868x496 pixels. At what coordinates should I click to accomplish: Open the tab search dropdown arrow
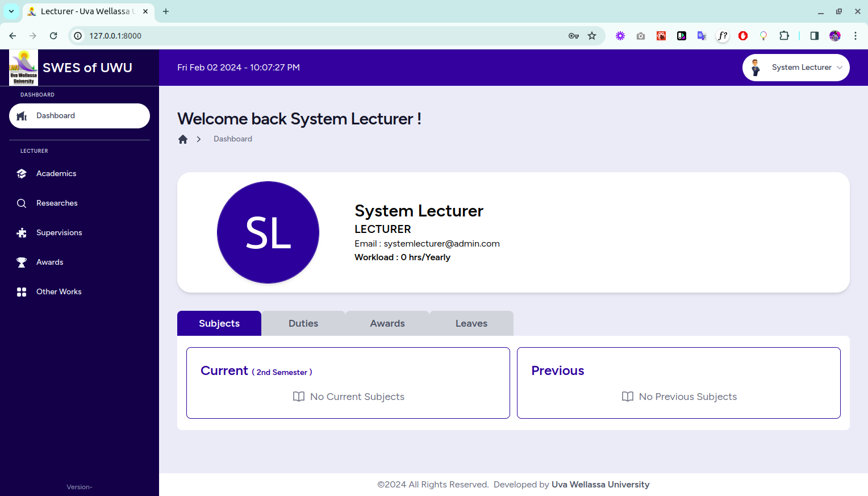tap(11, 11)
